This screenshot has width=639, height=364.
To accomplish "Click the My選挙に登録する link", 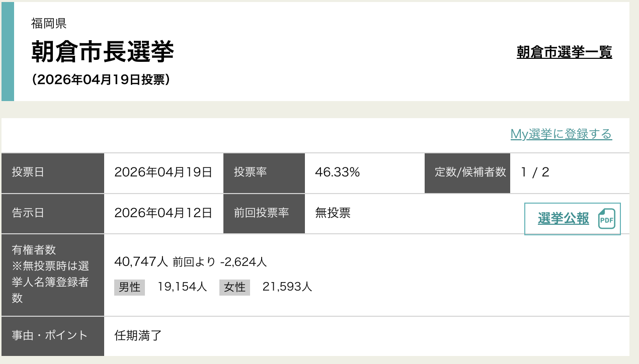I will [x=561, y=134].
